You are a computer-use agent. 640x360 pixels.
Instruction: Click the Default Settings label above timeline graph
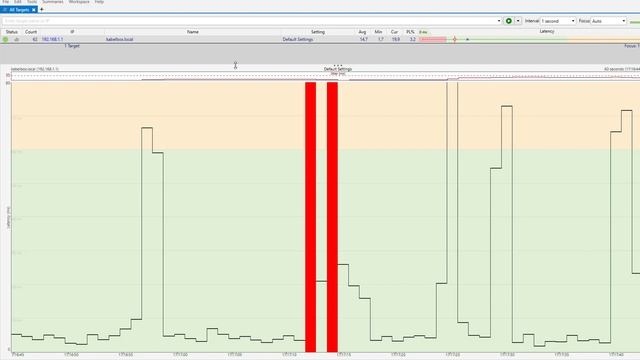click(x=338, y=69)
